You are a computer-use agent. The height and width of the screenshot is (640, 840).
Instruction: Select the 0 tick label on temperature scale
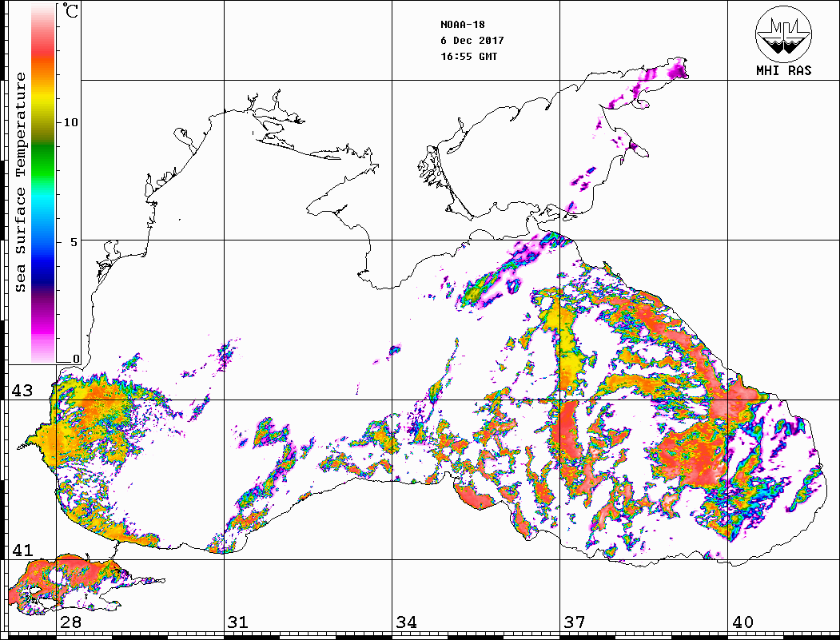point(76,359)
